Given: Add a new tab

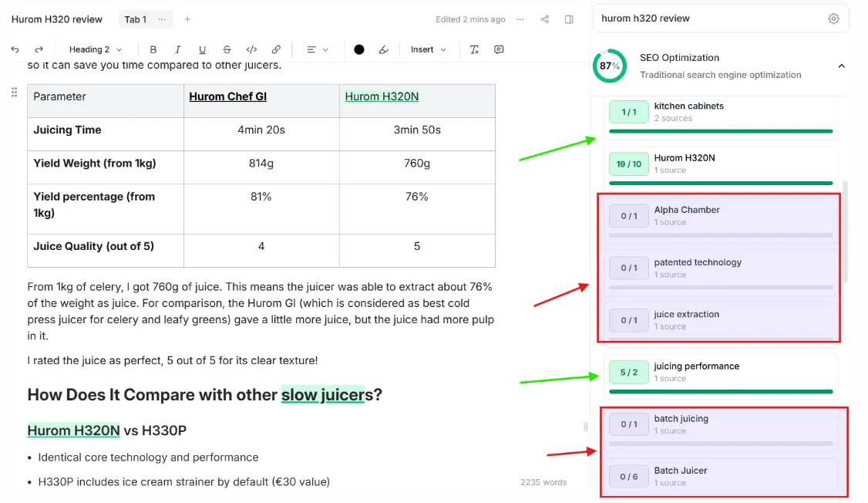Looking at the screenshot, I should (187, 19).
